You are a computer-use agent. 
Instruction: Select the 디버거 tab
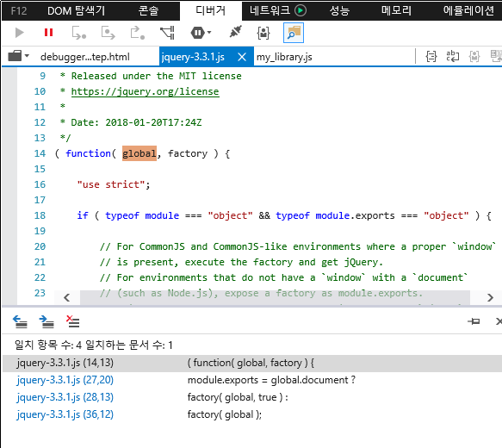coord(210,11)
